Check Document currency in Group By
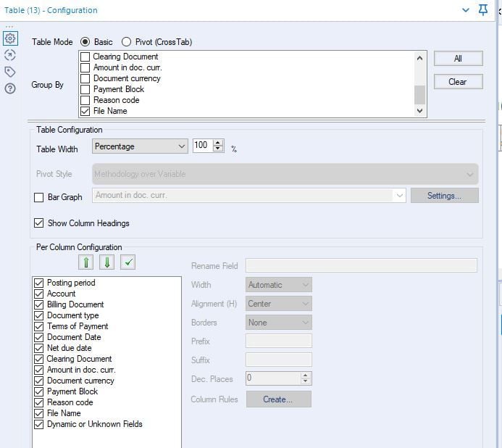Viewport: 502px width, 448px height. click(x=85, y=78)
